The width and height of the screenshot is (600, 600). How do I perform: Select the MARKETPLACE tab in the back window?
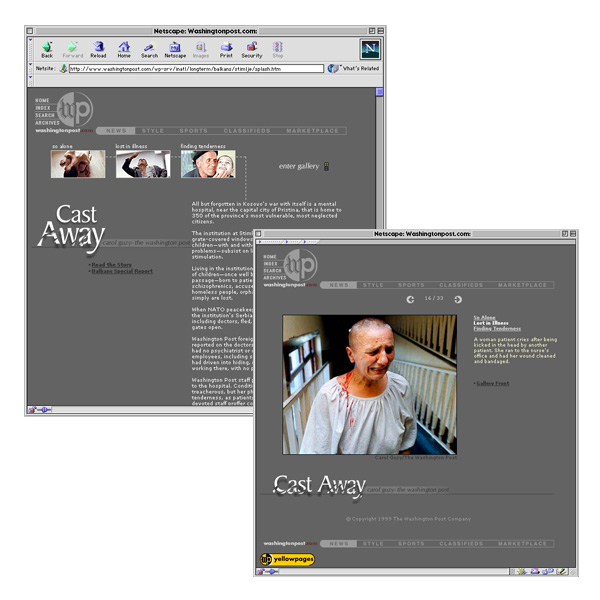pos(313,131)
